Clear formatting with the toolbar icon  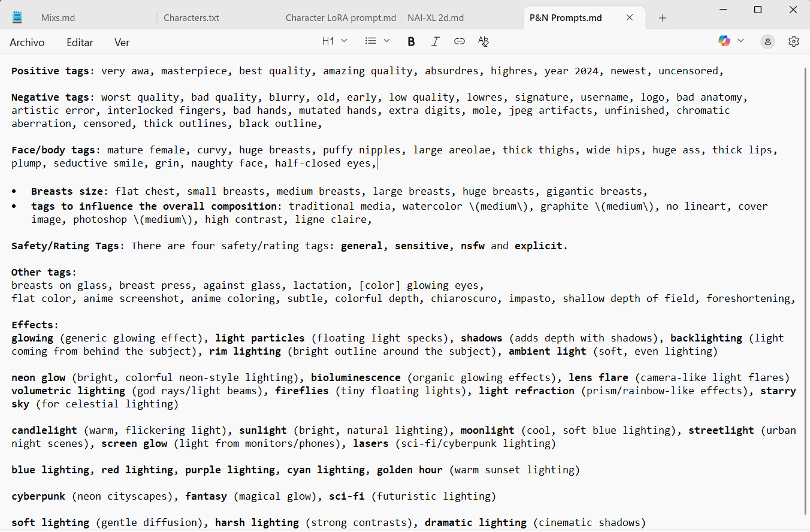[x=483, y=41]
